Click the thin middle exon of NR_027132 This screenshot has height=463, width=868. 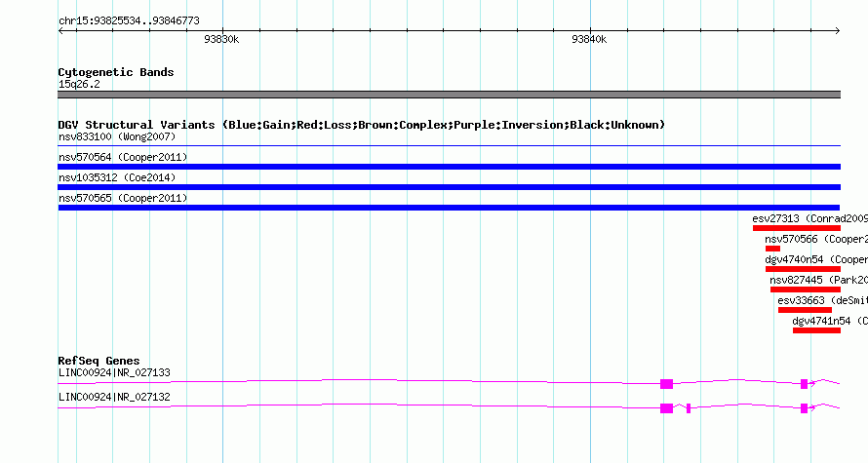coord(689,408)
